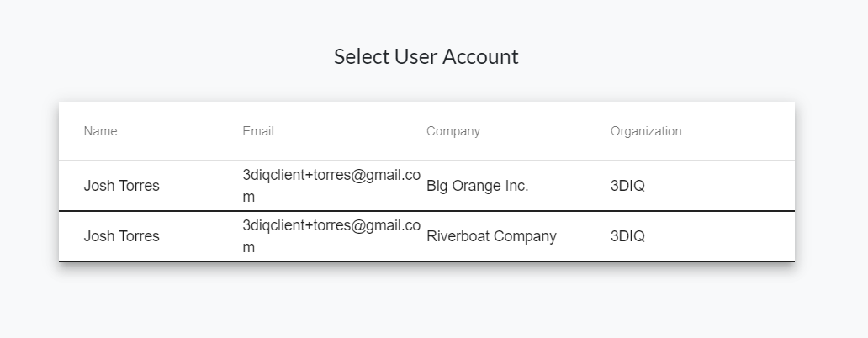Image resolution: width=868 pixels, height=338 pixels.
Task: Click the Company column header
Action: 453,131
